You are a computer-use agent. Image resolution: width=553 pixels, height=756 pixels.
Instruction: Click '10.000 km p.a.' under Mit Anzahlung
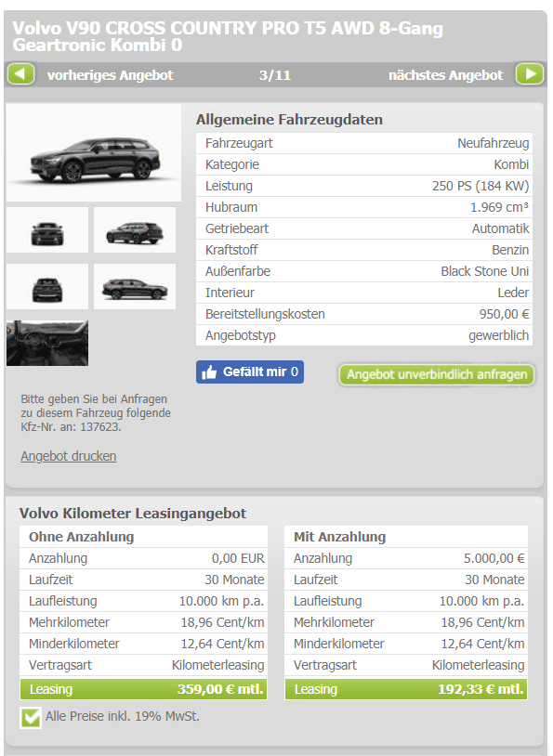click(x=481, y=601)
